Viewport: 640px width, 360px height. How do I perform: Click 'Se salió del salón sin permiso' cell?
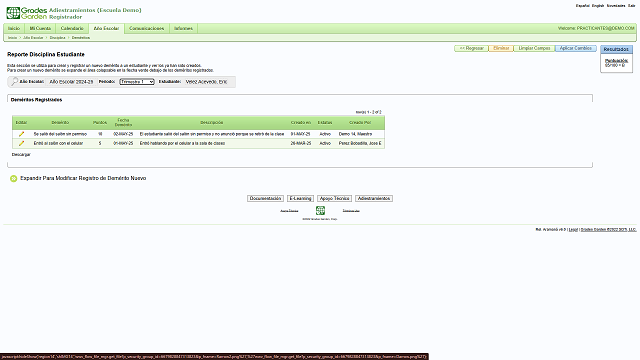60,134
